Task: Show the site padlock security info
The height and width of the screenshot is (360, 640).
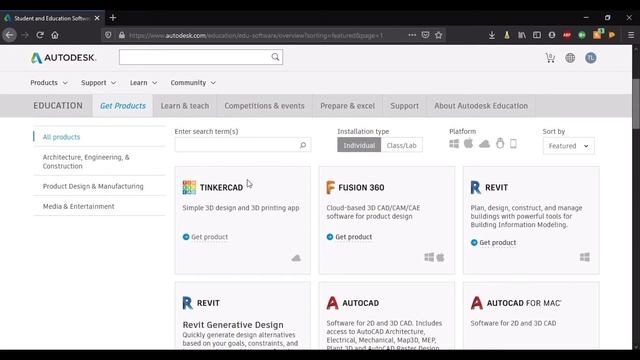Action: 122,35
